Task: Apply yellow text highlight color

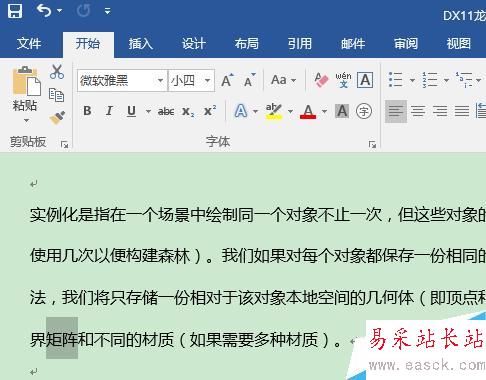Action: [x=274, y=111]
